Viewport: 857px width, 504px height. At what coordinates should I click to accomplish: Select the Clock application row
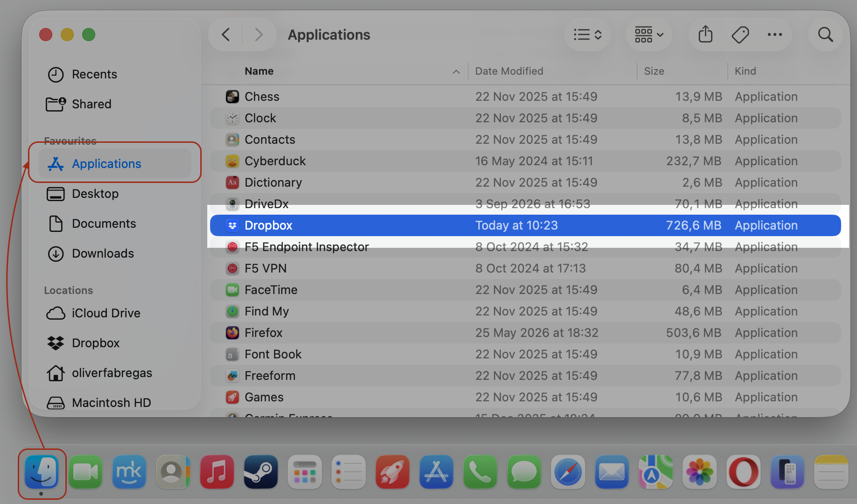(x=525, y=118)
